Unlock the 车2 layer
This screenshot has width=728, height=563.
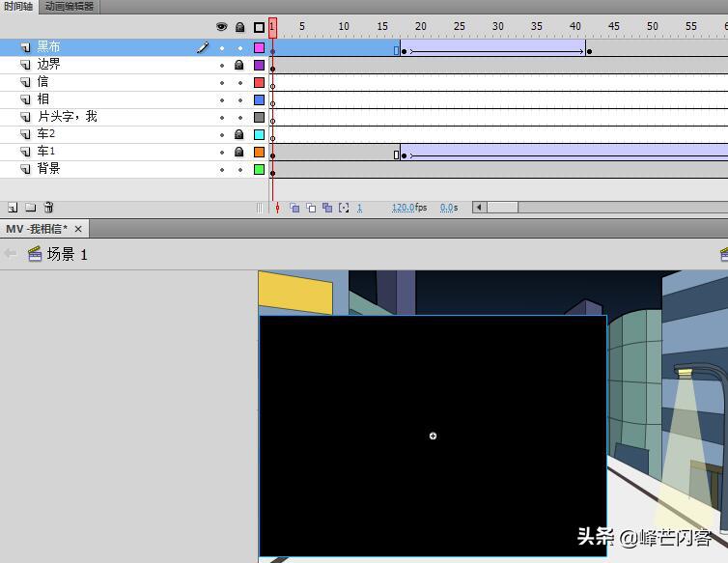tap(239, 134)
